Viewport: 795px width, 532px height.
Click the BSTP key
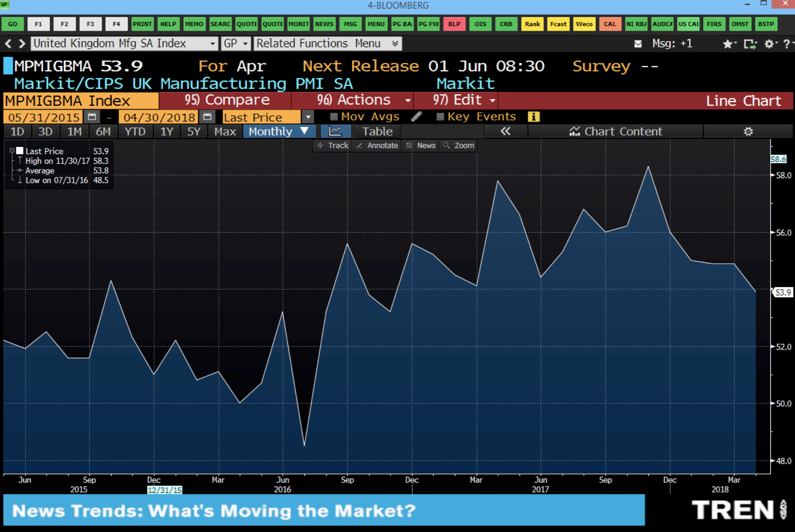point(766,24)
